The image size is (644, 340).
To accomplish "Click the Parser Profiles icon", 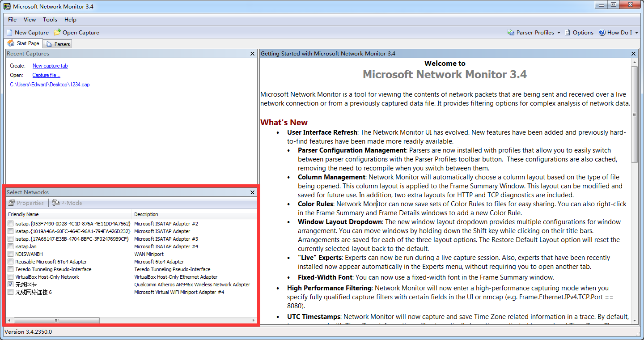I will point(510,32).
